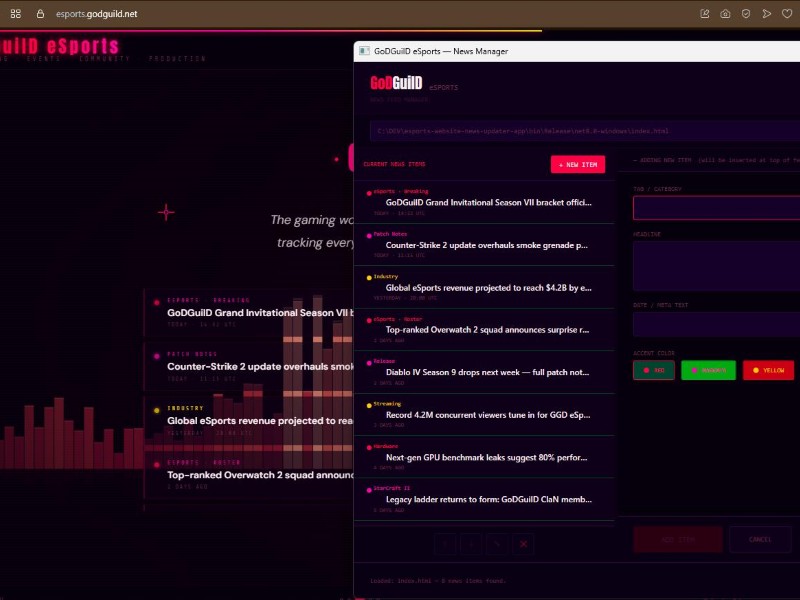800x600 pixels.
Task: Open website Global eSports revenue headline
Action: (260, 421)
